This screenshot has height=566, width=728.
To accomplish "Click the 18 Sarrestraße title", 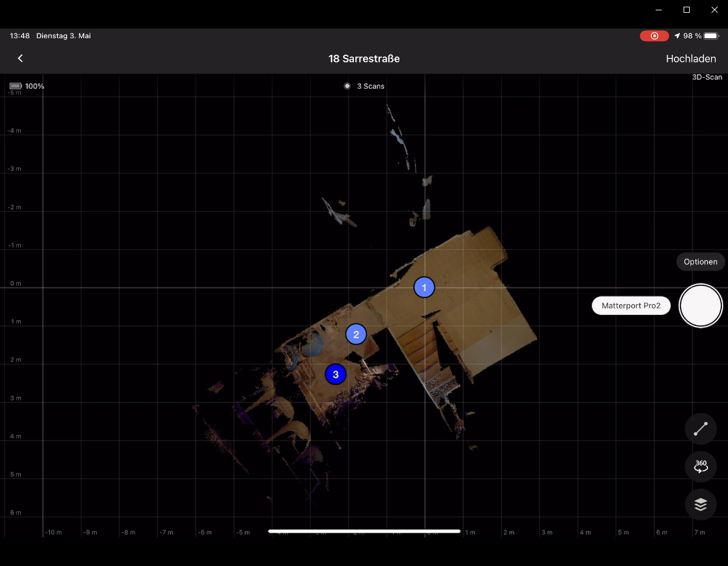I will (364, 58).
